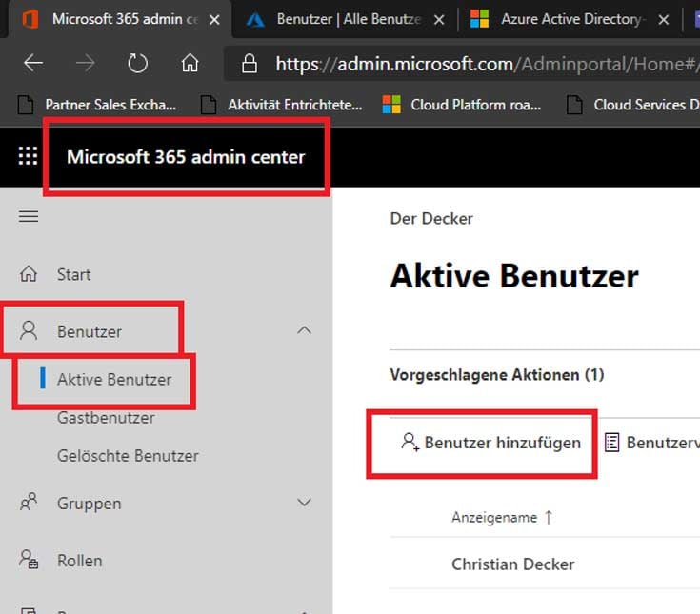700x614 pixels.
Task: Open Gastbenutzer in sidebar
Action: coord(106,418)
